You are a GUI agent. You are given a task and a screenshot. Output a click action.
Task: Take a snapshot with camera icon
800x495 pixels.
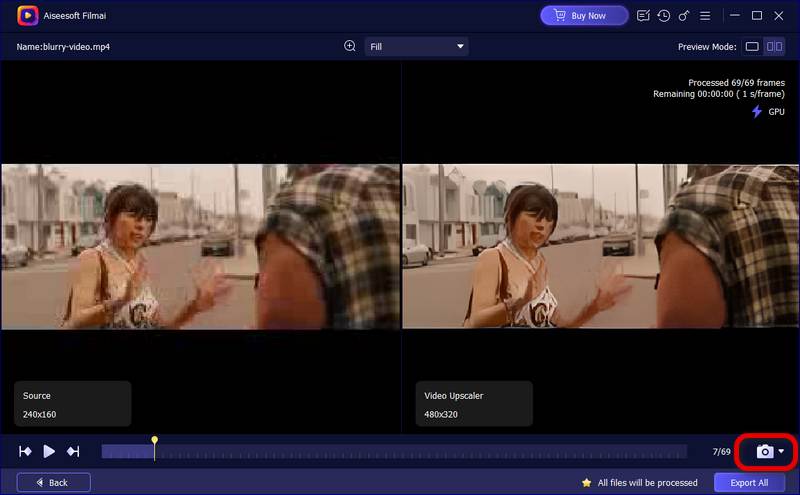pos(765,451)
